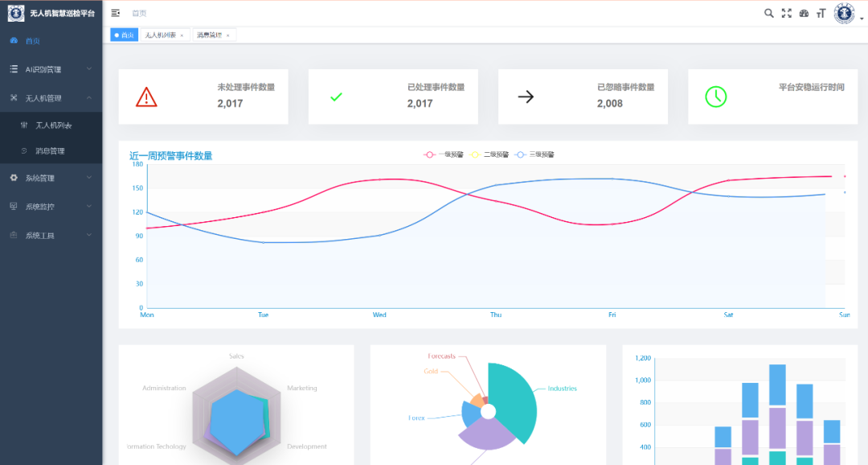The height and width of the screenshot is (465, 868).
Task: Open 无人机列表 in the sidebar submenu
Action: pos(51,126)
